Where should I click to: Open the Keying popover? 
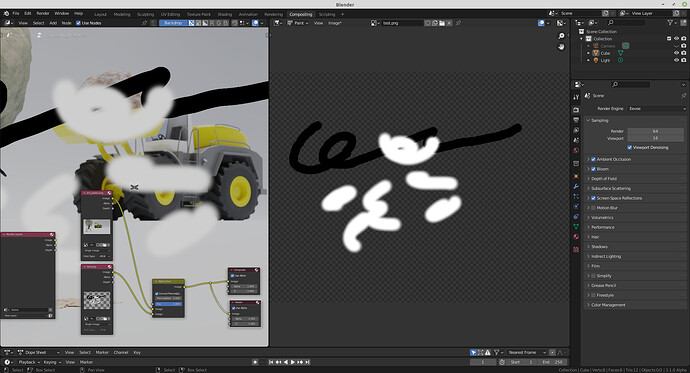[52, 362]
